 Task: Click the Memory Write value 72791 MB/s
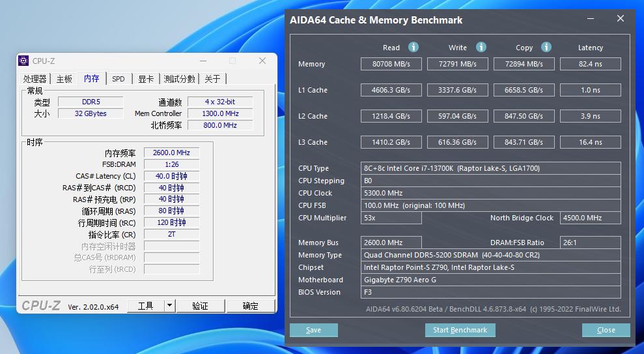pyautogui.click(x=458, y=64)
